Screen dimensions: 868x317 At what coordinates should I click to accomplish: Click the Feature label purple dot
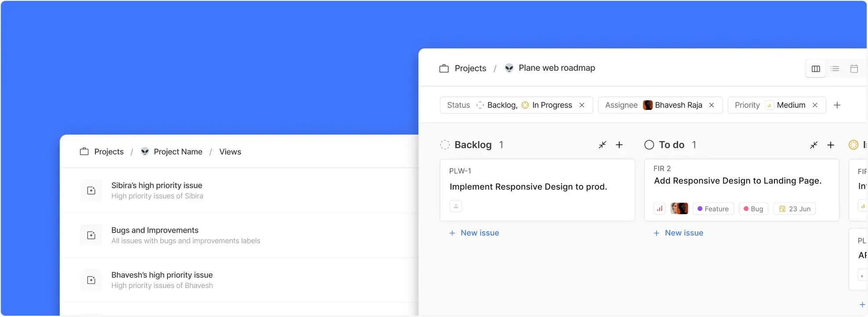pos(700,209)
